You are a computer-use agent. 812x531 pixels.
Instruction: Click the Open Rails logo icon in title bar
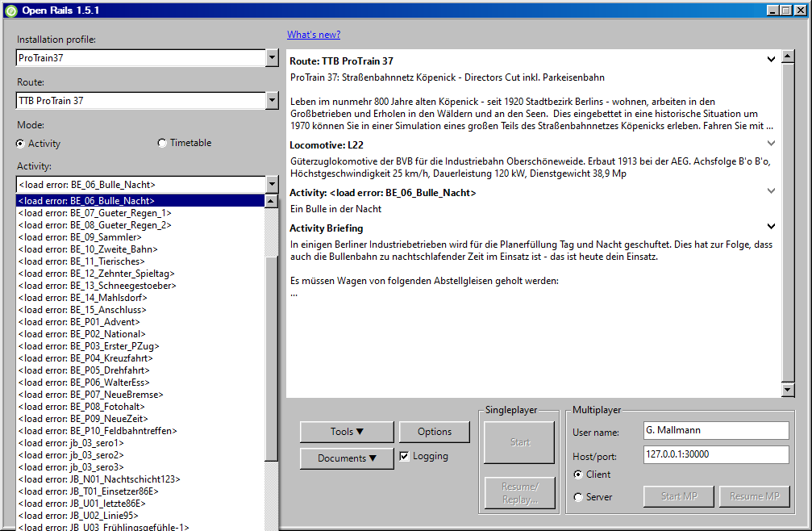(10, 10)
